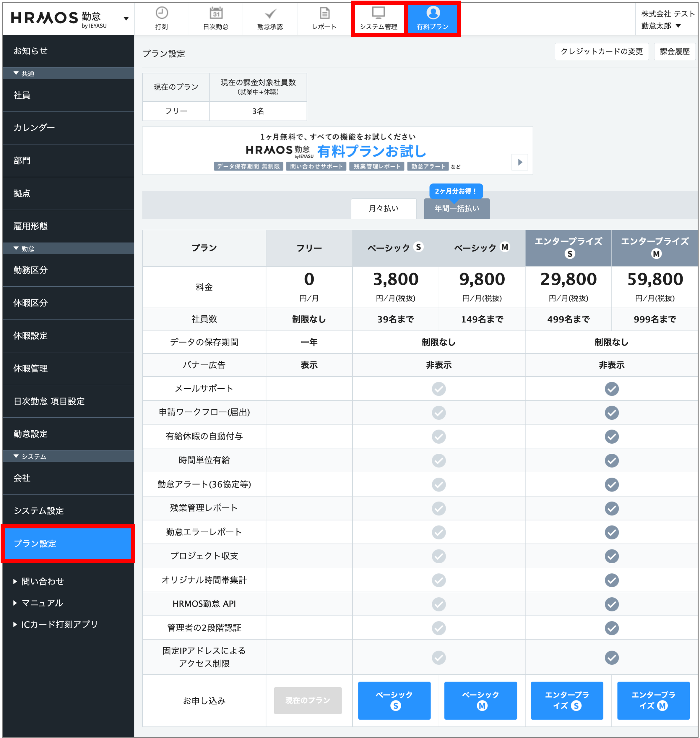Open 休暇管理 from the sidebar
700x738 pixels.
coord(31,369)
